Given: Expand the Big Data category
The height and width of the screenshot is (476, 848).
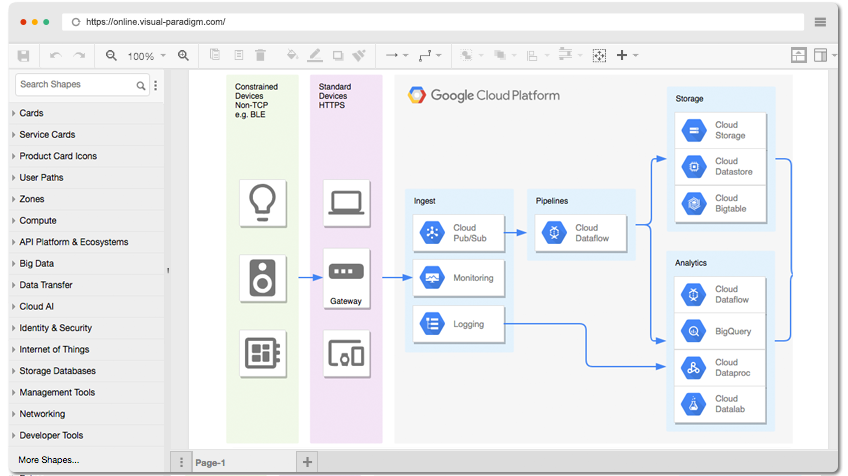Looking at the screenshot, I should [x=87, y=263].
